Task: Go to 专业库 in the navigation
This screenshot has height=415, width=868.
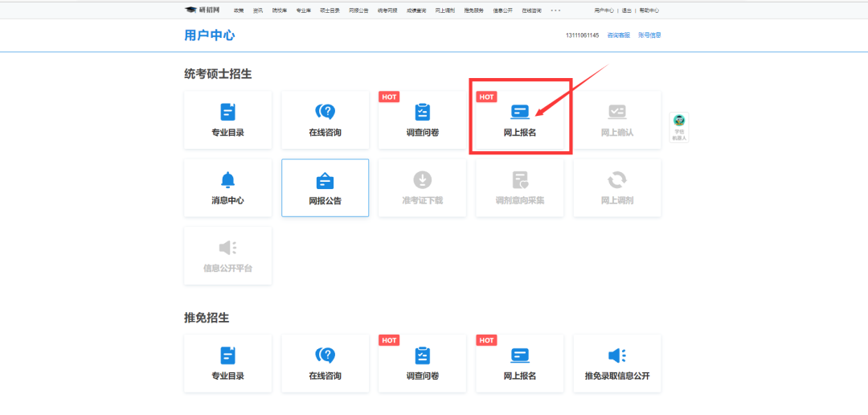Action: pyautogui.click(x=303, y=10)
